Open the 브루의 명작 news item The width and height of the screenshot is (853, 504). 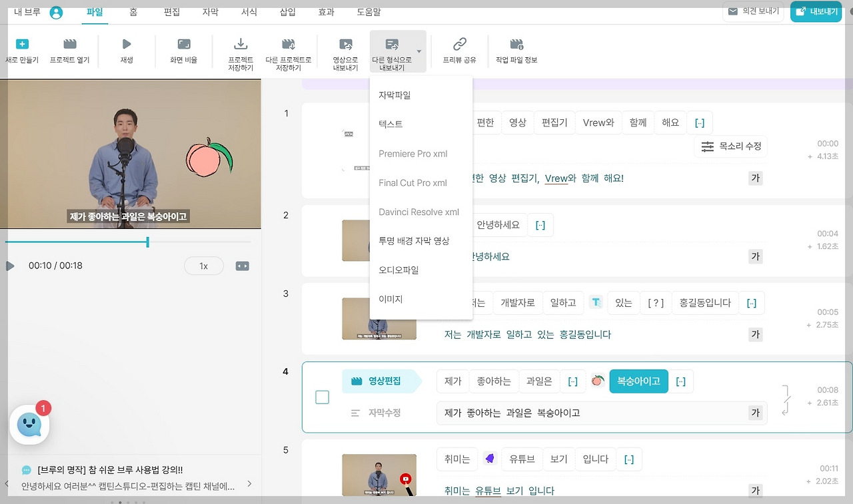tap(128, 478)
